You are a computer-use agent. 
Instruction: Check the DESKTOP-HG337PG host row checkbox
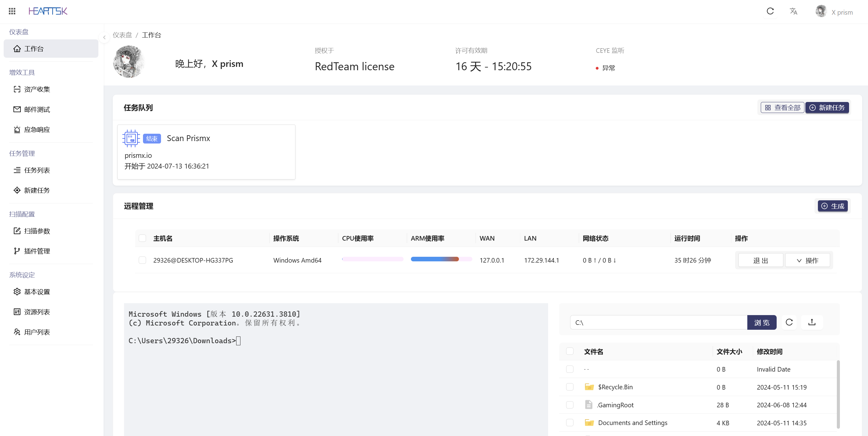[142, 260]
